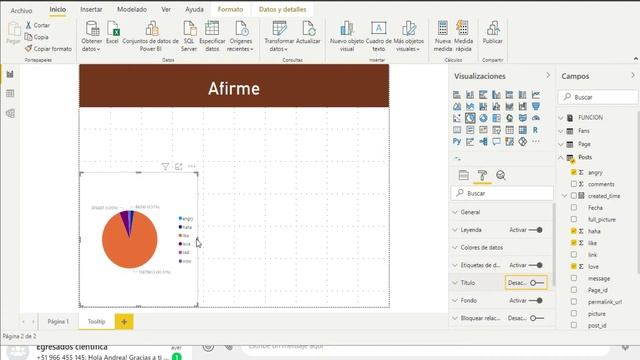
Task: Switch to the Insertar ribbon tab
Action: [91, 9]
